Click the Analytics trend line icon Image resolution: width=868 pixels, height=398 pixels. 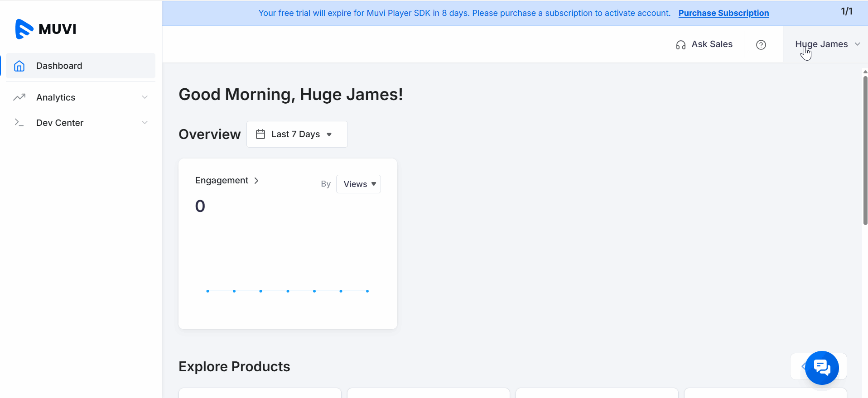coord(19,97)
